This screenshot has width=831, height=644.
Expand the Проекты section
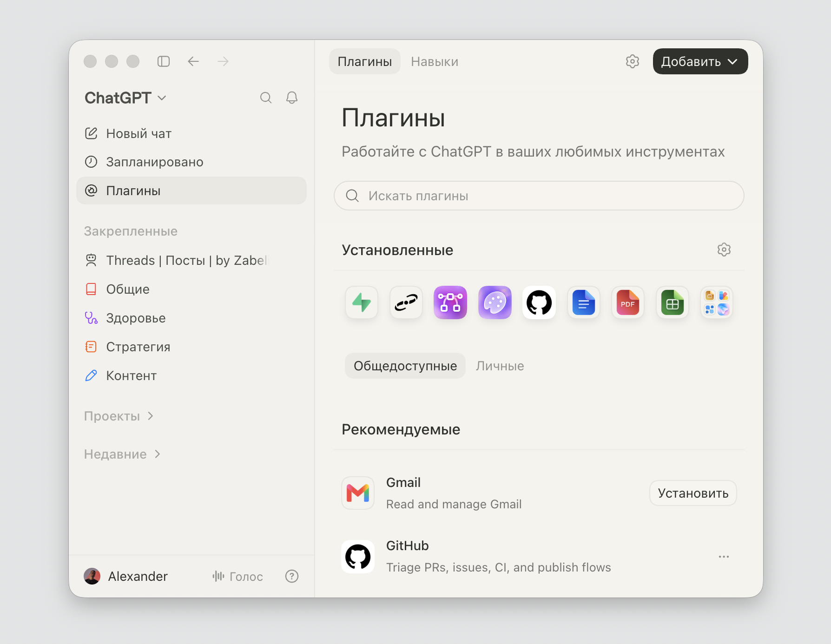[x=119, y=416]
